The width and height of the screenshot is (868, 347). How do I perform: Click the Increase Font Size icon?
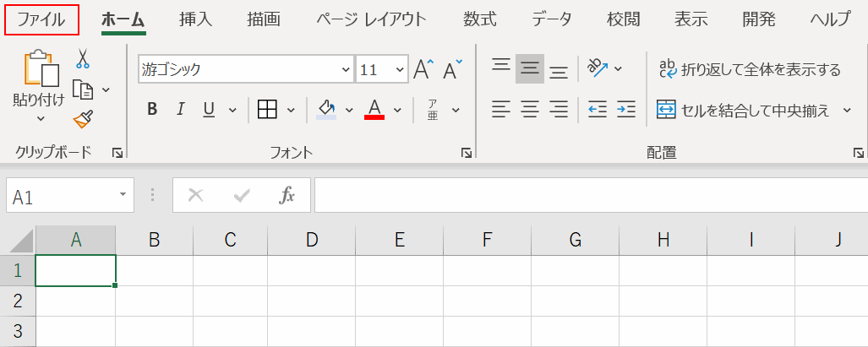click(x=423, y=69)
